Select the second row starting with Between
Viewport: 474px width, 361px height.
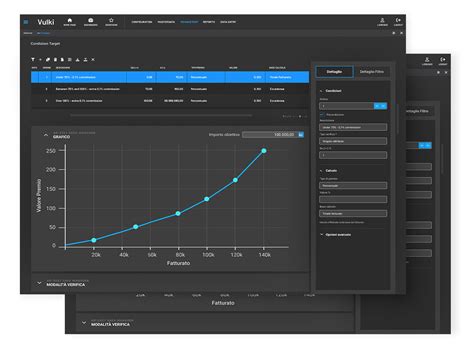[x=170, y=89]
